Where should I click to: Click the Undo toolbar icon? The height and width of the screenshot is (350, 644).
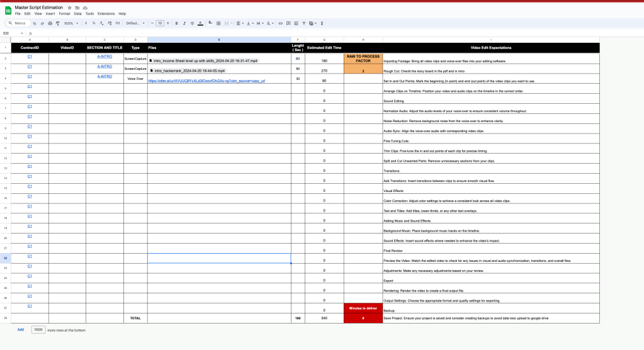click(x=35, y=23)
